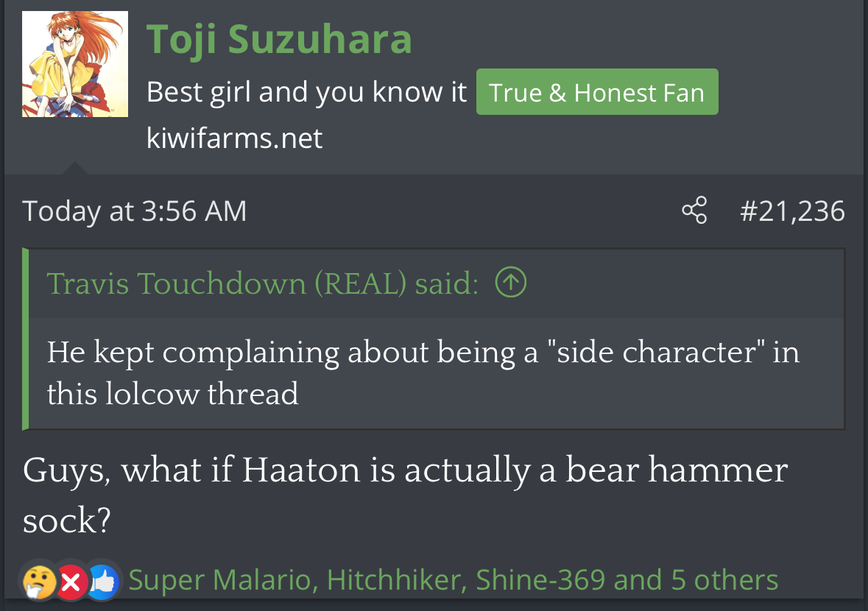The height and width of the screenshot is (611, 868).
Task: Open the Today at 3:56 AM timestamp permalink
Action: 135,211
